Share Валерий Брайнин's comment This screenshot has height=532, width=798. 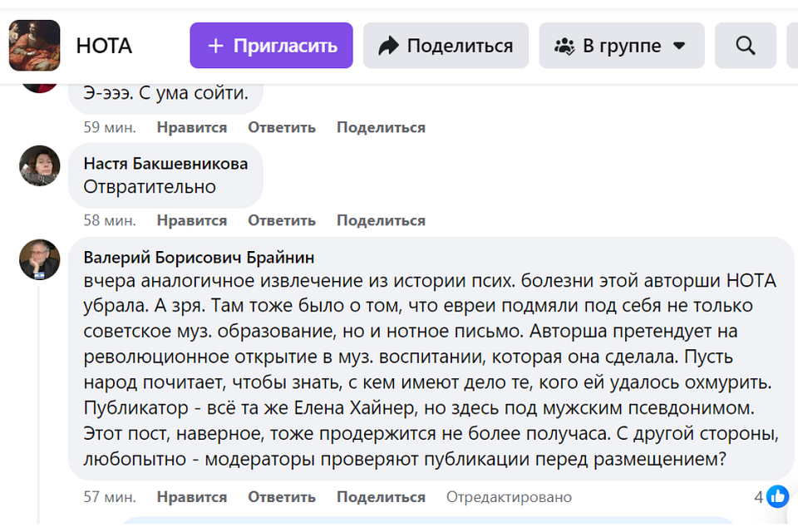click(x=380, y=497)
